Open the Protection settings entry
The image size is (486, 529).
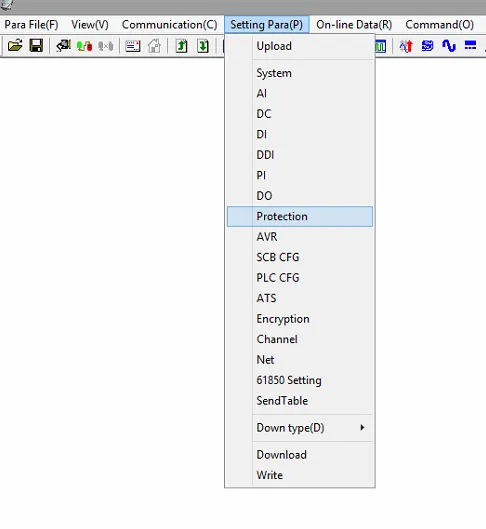pyautogui.click(x=300, y=216)
